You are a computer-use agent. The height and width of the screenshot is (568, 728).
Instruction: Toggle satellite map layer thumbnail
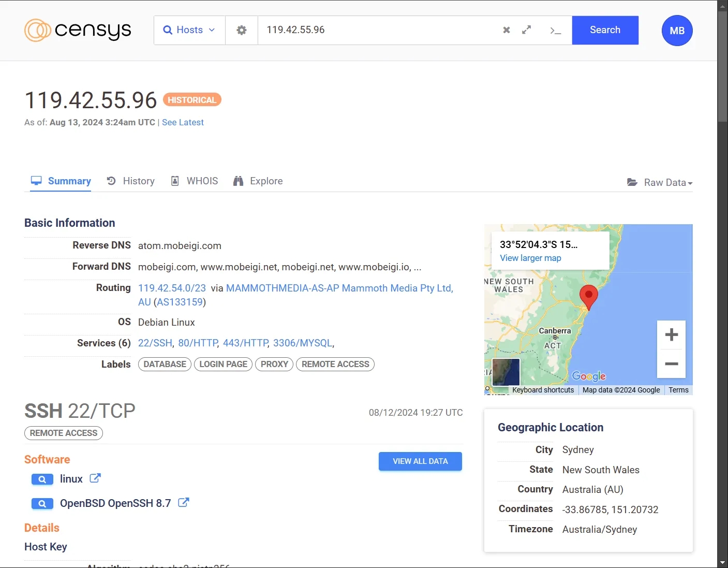coord(506,372)
